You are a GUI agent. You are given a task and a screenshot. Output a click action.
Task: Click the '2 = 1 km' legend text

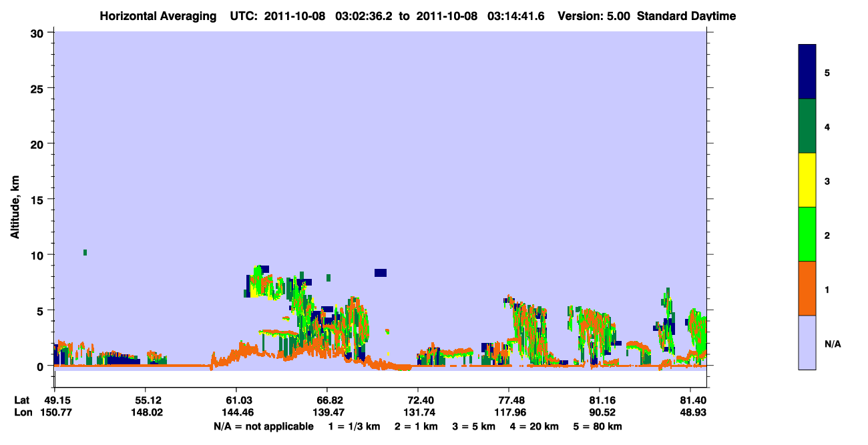coord(416,426)
